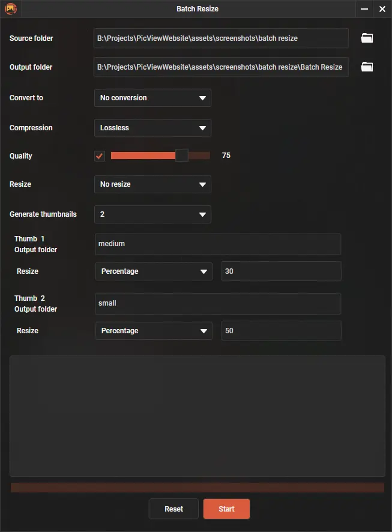Click the 'Thumb 1' label
Viewport: 392px width, 532px height.
point(29,239)
